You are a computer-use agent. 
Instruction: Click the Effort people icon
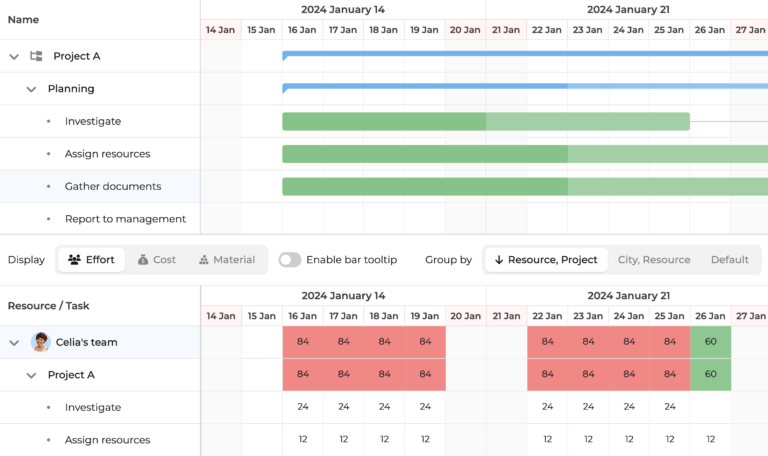click(x=74, y=260)
